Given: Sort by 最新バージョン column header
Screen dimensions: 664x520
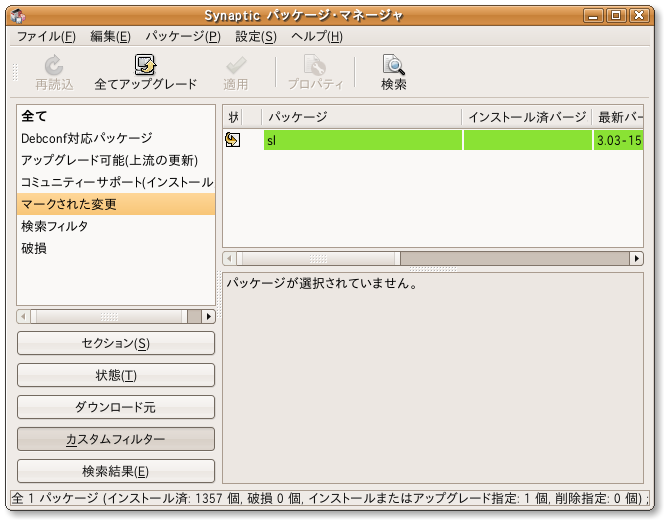Looking at the screenshot, I should point(618,117).
